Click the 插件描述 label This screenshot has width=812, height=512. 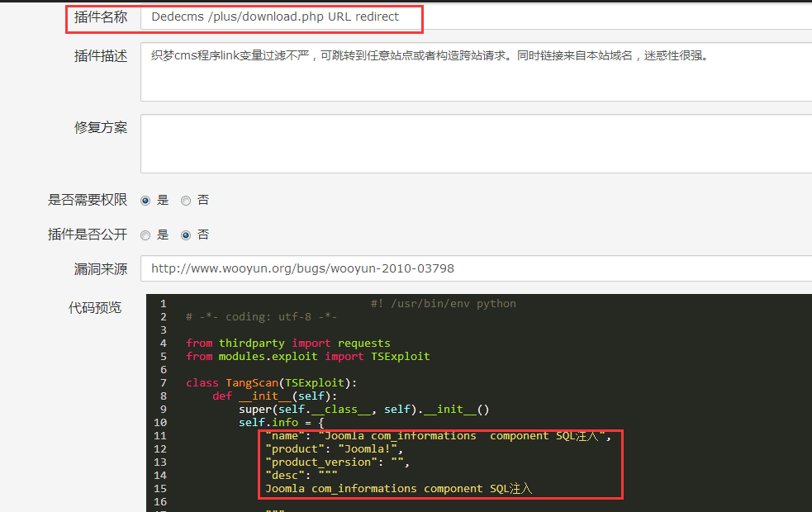coord(101,56)
